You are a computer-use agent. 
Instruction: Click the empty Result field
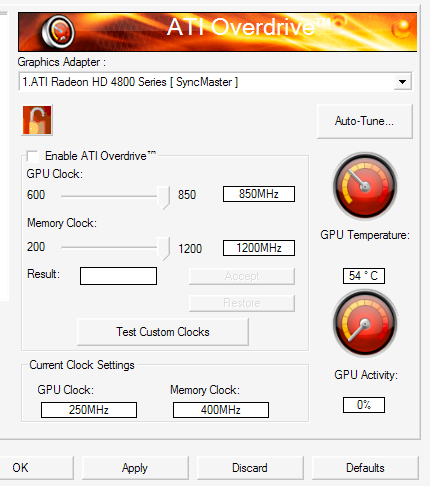coord(118,276)
